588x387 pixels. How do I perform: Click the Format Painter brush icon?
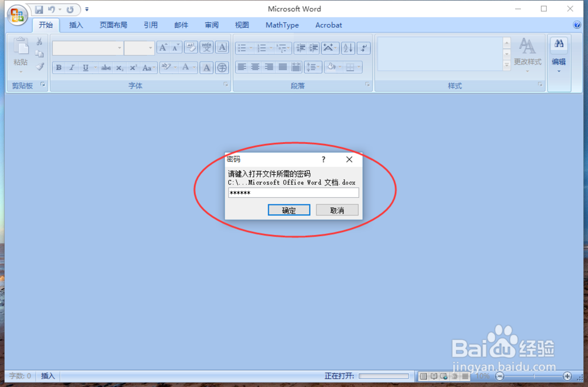39,67
